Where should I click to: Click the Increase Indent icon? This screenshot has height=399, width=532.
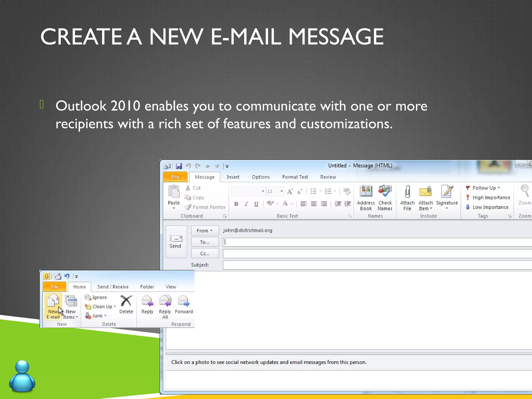click(348, 204)
